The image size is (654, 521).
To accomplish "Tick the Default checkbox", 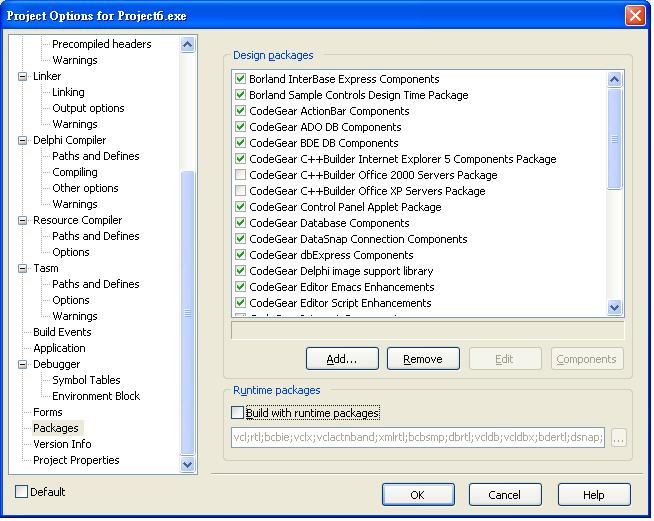I will (x=21, y=491).
